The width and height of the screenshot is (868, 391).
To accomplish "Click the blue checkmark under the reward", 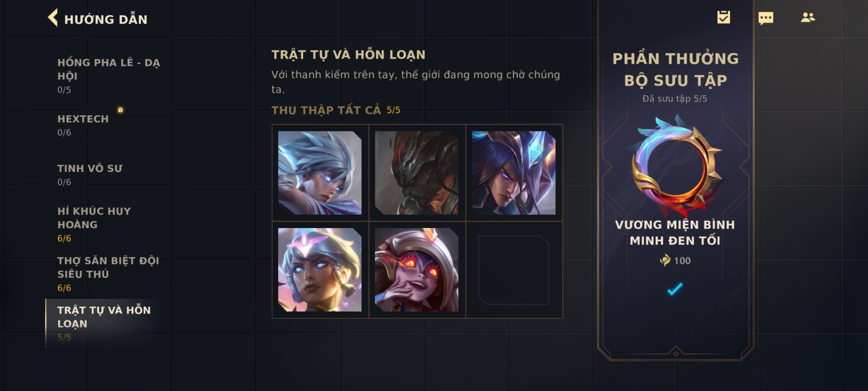I will pos(675,289).
